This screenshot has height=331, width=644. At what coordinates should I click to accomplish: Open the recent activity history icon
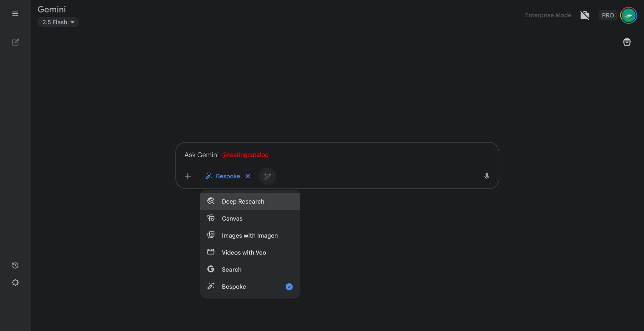[15, 265]
